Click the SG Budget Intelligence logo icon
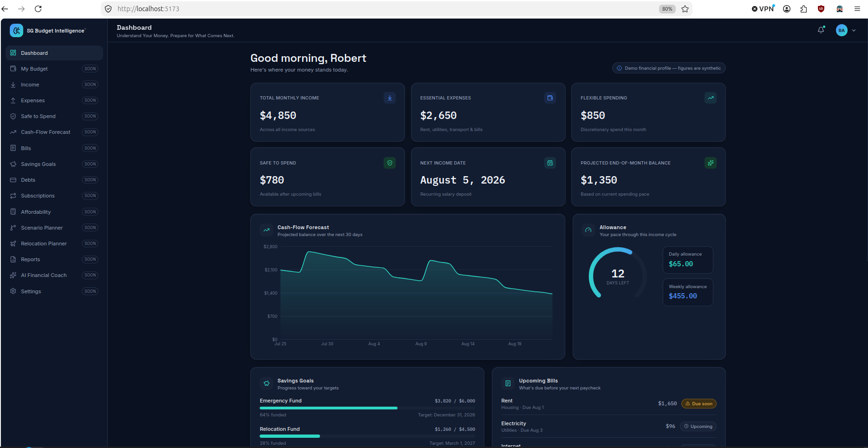This screenshot has height=448, width=868. coord(16,31)
